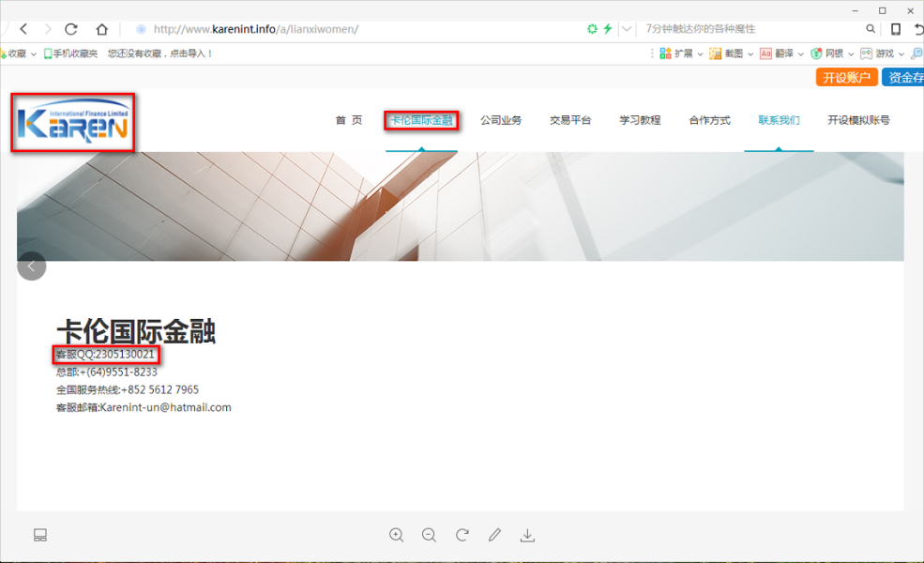Download the image with the download icon
The width and height of the screenshot is (924, 563).
(x=527, y=535)
